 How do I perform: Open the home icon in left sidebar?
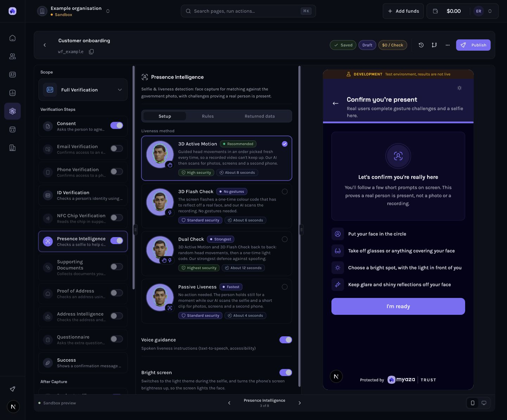click(x=13, y=38)
